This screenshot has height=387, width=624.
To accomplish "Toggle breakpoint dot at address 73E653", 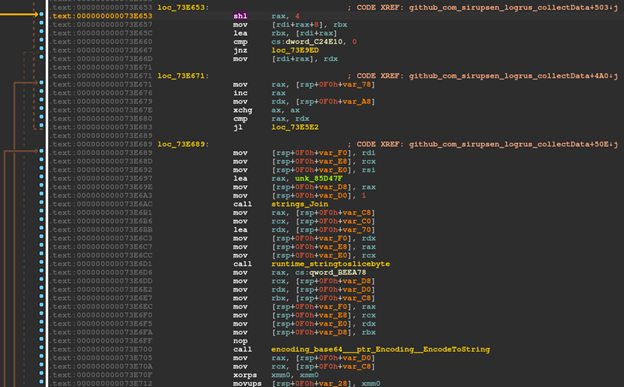I will [x=41, y=14].
